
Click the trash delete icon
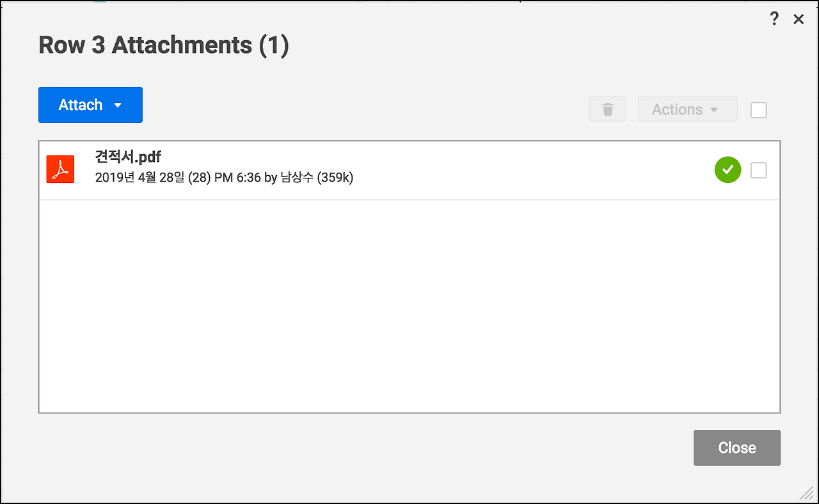point(608,109)
